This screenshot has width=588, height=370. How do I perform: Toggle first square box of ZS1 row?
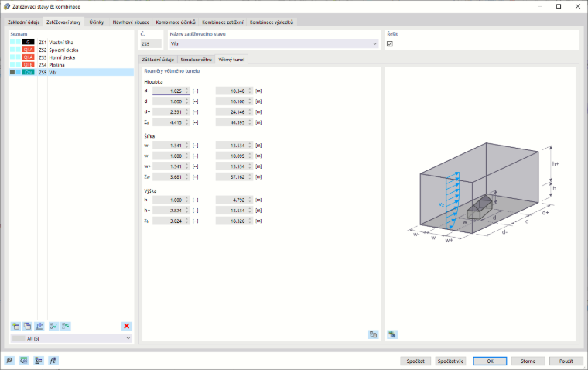click(12, 42)
